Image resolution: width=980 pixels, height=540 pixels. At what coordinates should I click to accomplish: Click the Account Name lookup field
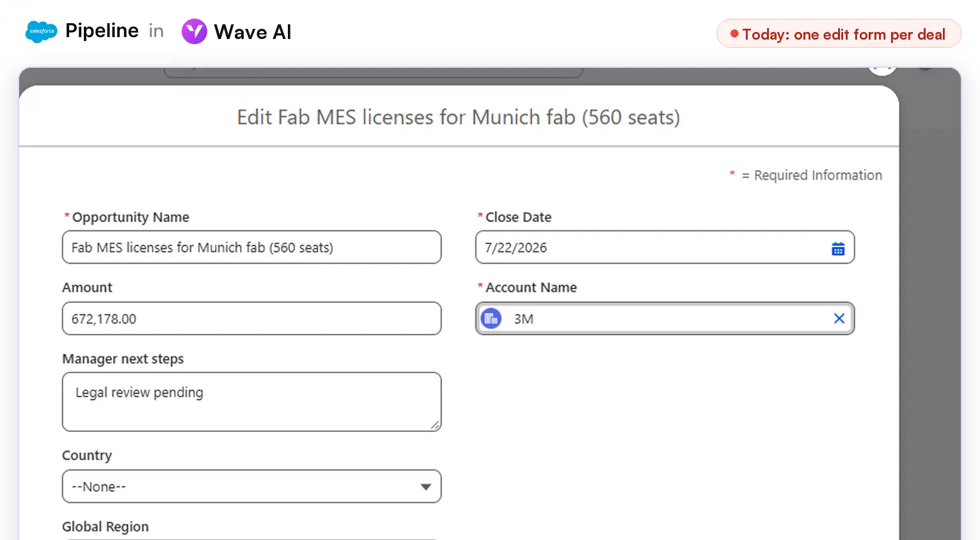(x=665, y=319)
